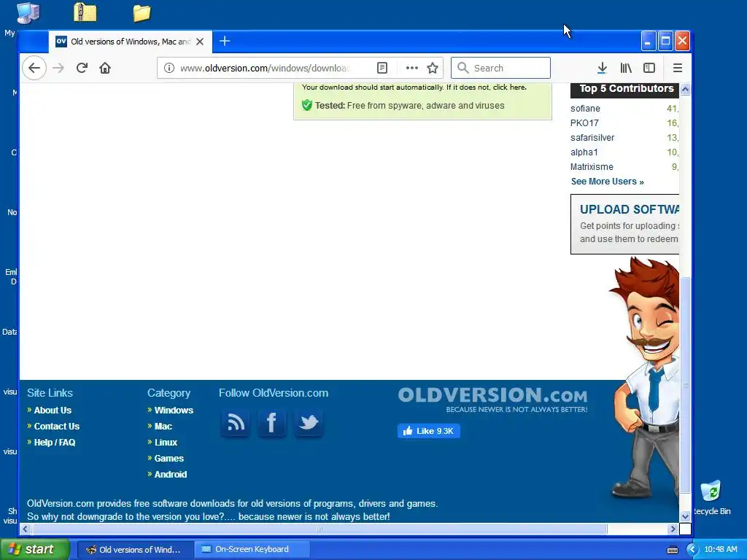Select the Recycle Bin desktop icon
The image size is (747, 560).
coord(711,497)
